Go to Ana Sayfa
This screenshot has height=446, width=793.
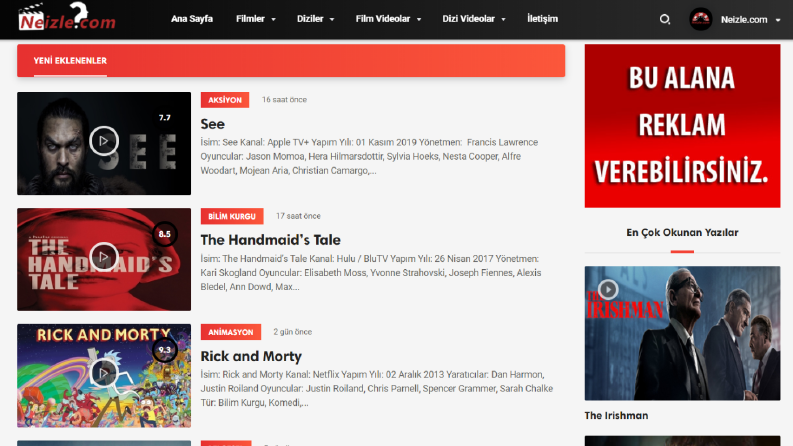click(192, 19)
